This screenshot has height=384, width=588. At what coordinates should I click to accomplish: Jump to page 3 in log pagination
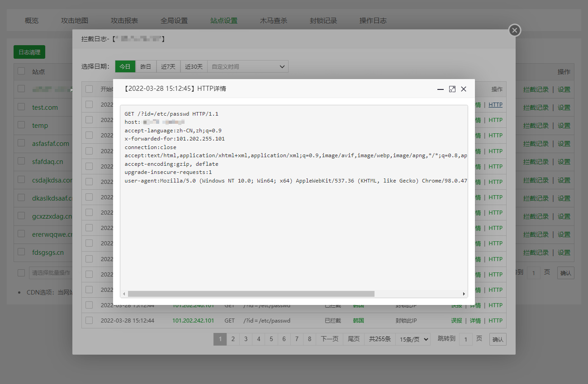click(x=246, y=339)
